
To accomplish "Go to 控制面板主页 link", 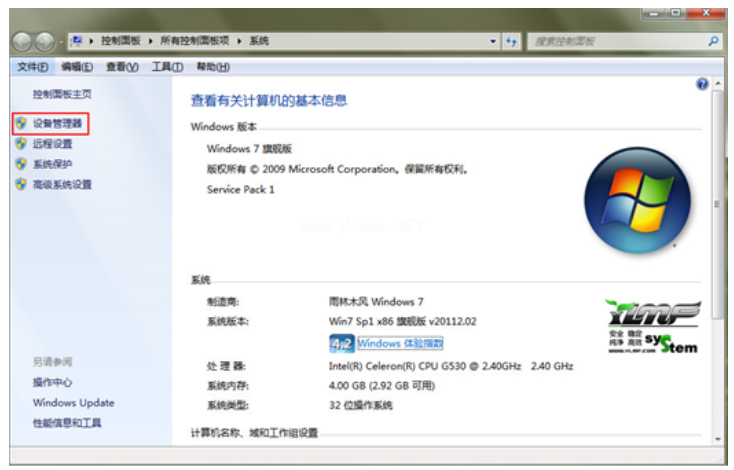I will [62, 94].
